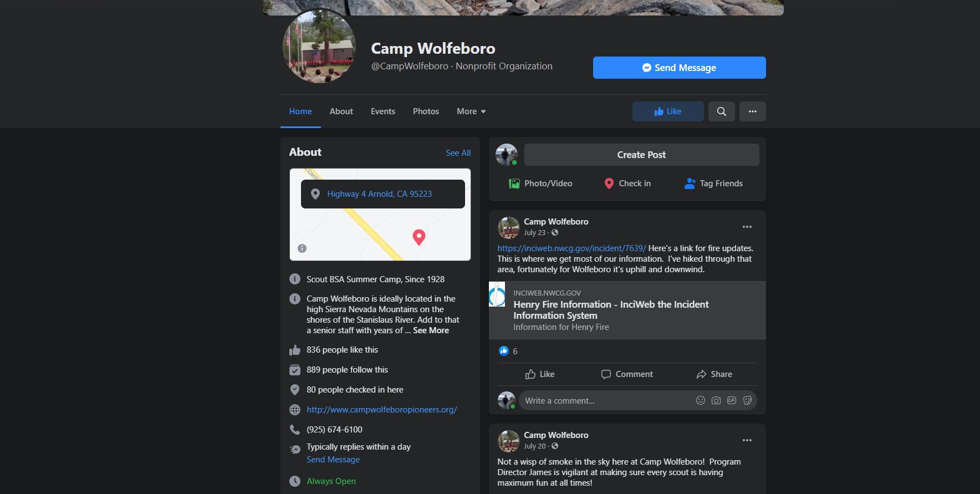Toggle Like on the Henry Fire post

(540, 374)
